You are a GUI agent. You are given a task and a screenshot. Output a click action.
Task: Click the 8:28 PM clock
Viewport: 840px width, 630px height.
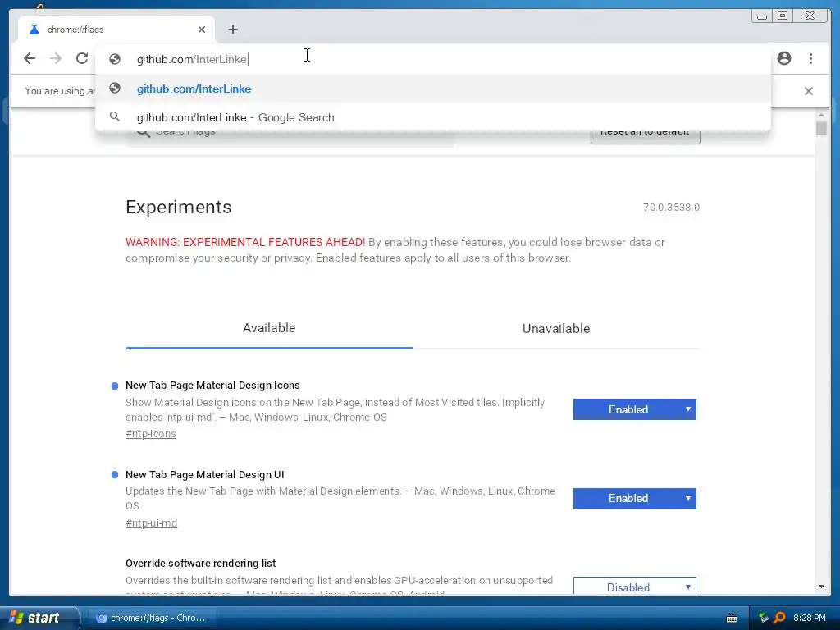coord(809,618)
